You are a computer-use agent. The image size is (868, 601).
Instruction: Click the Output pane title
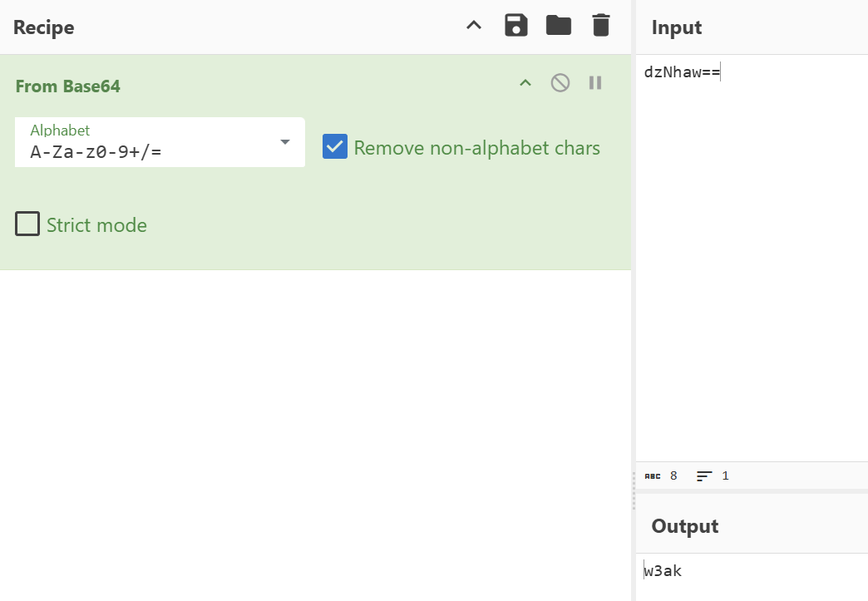click(x=685, y=526)
